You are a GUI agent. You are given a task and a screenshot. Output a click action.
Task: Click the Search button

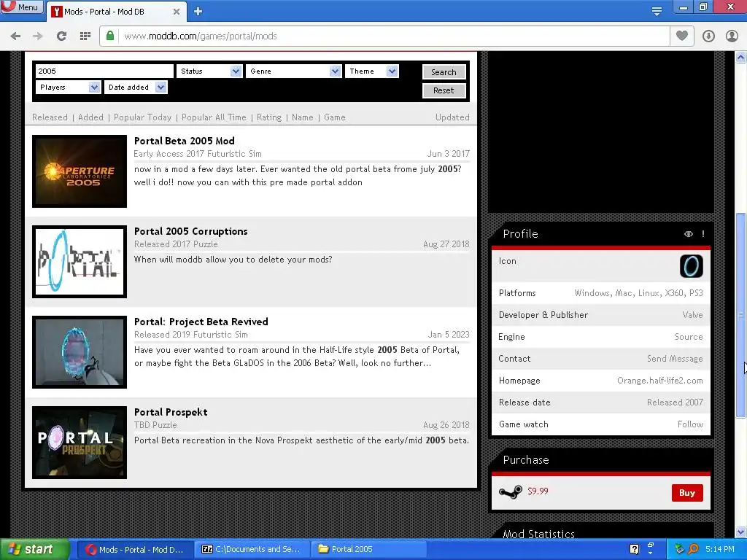point(444,72)
